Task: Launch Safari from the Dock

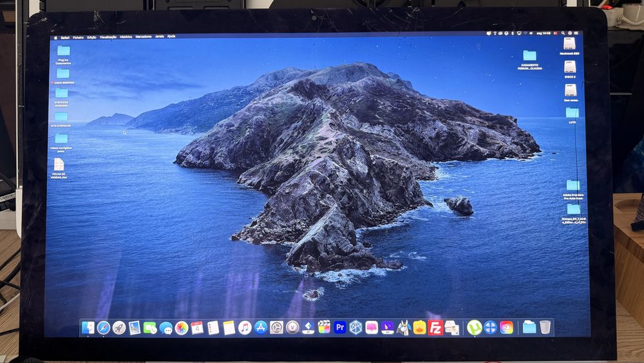Action: tap(103, 328)
